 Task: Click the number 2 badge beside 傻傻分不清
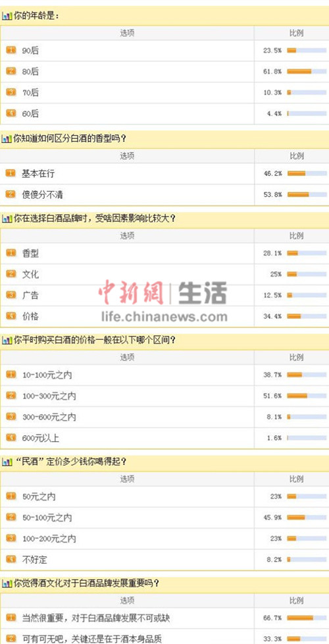click(x=11, y=194)
